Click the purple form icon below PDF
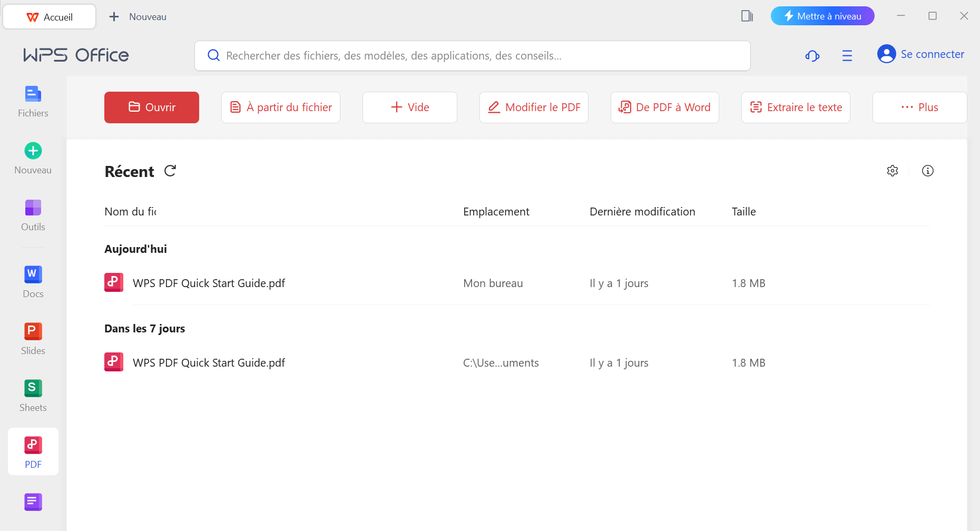This screenshot has width=980, height=531. [x=33, y=502]
